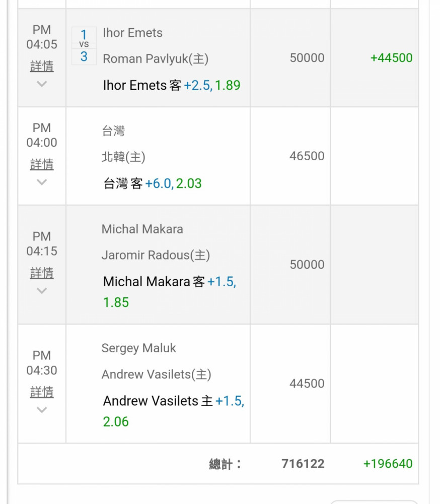Viewport: 440px width, 504px height.
Task: Open 詳情 link for the 04:00 bet
Action: coord(42,164)
